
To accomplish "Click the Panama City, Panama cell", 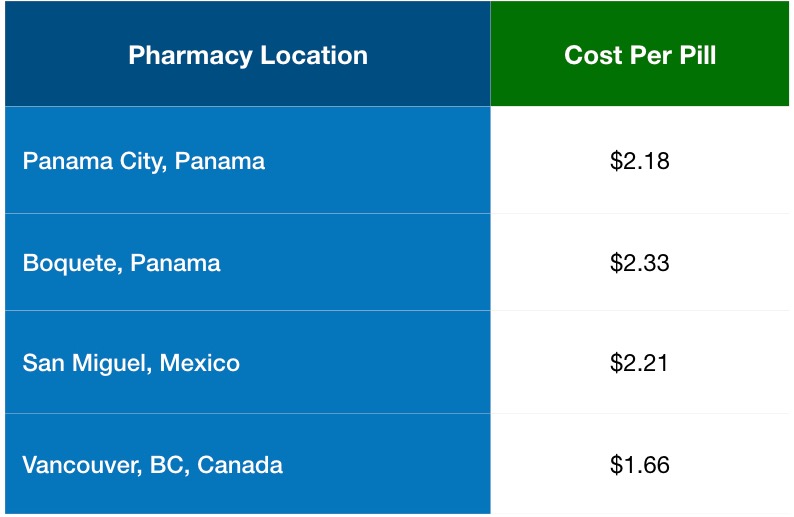I will point(144,160).
